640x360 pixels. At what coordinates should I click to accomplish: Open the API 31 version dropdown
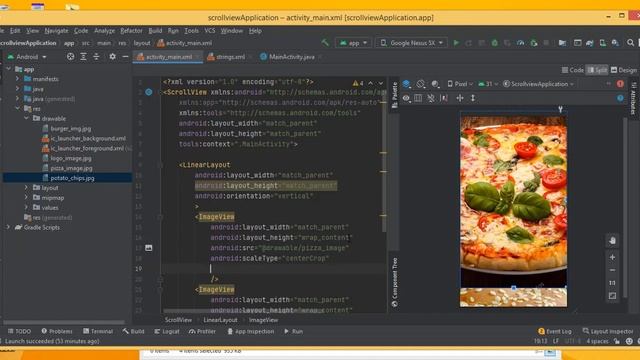pos(488,84)
